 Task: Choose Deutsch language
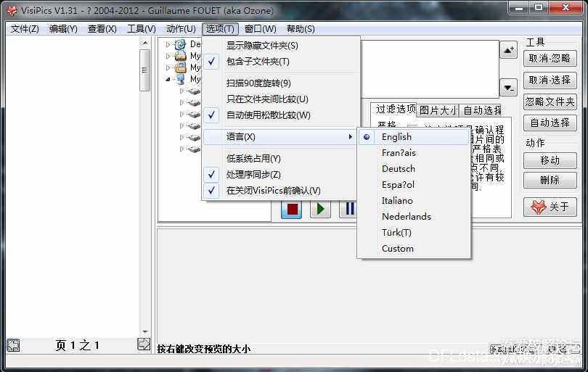pos(414,168)
